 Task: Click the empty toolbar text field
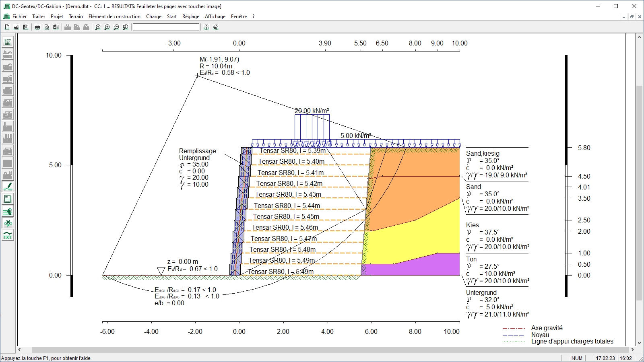(166, 27)
